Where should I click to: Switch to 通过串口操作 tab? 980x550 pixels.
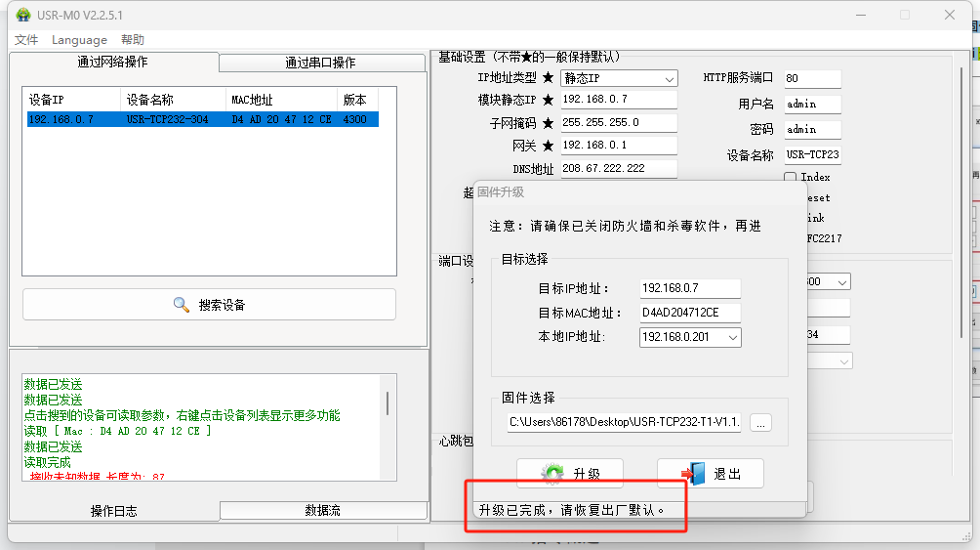click(320, 63)
